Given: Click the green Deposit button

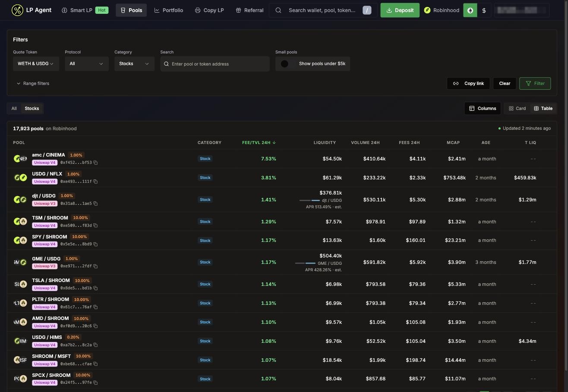Looking at the screenshot, I should (400, 10).
